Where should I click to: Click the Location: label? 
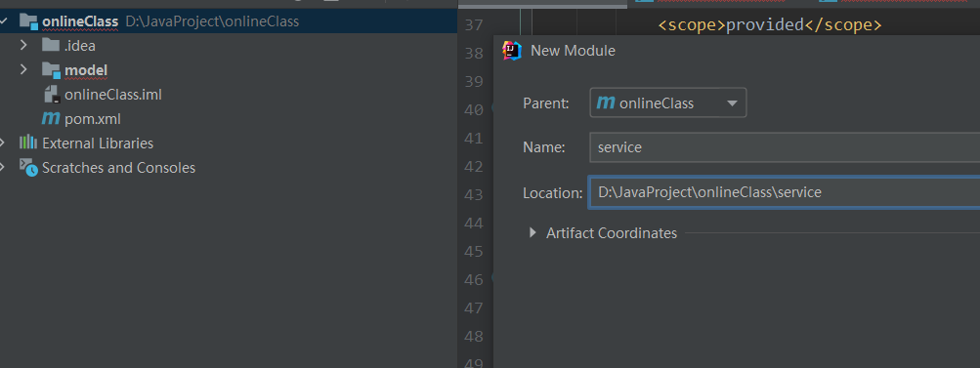(x=552, y=193)
